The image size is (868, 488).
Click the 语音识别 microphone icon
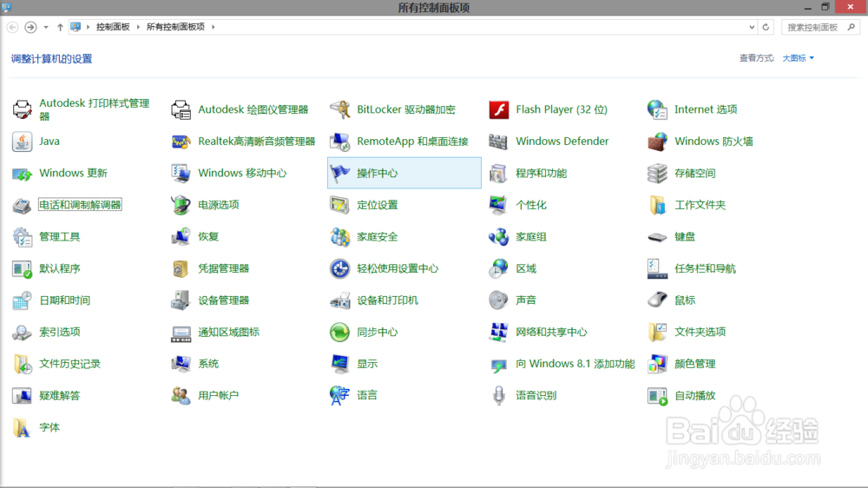click(499, 395)
